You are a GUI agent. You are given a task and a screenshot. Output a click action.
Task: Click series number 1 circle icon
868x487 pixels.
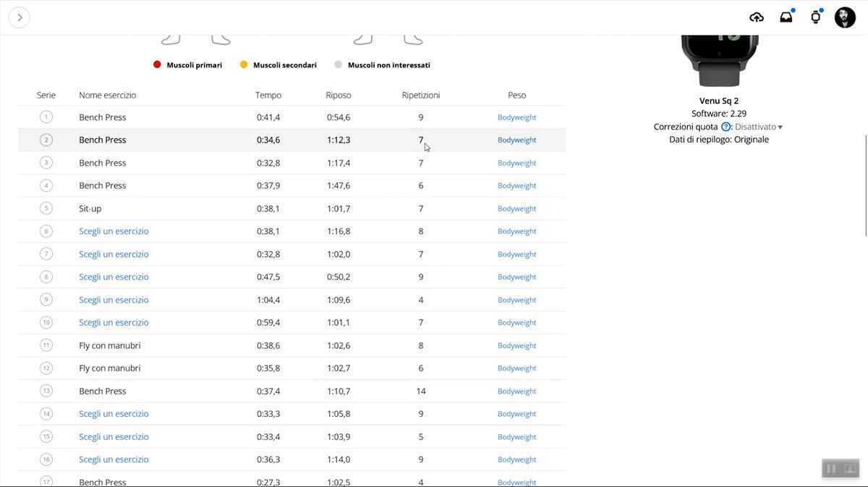tap(46, 117)
